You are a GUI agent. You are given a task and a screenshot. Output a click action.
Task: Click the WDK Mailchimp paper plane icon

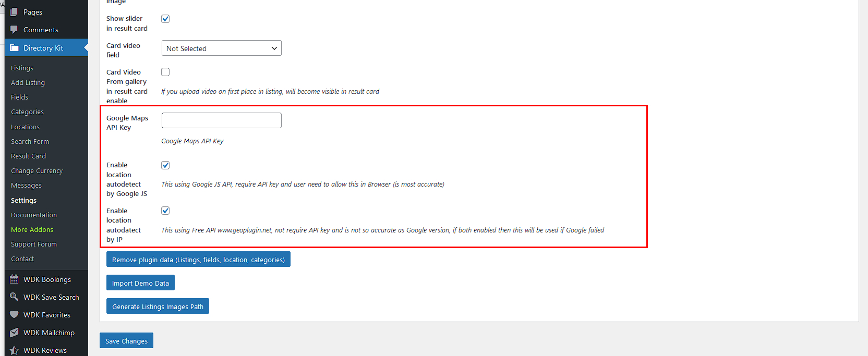coord(14,332)
